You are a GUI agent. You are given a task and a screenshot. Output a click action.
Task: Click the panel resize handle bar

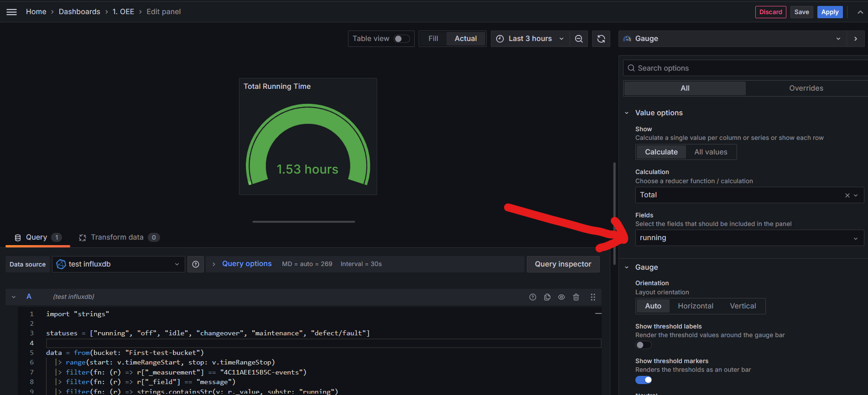point(304,222)
